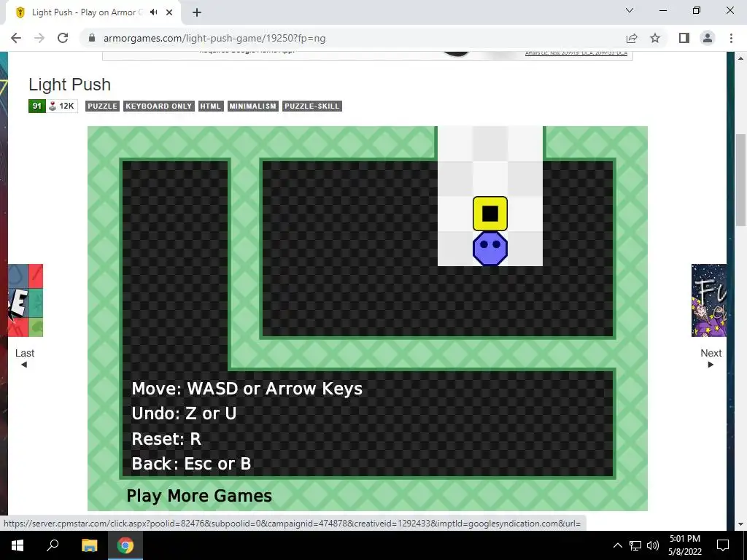Open the PUZZLE-SKILL tag

point(312,106)
